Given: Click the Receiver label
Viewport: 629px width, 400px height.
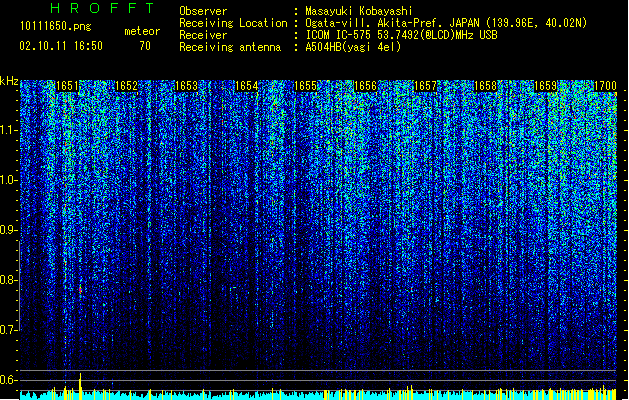Looking at the screenshot, I should point(203,35).
